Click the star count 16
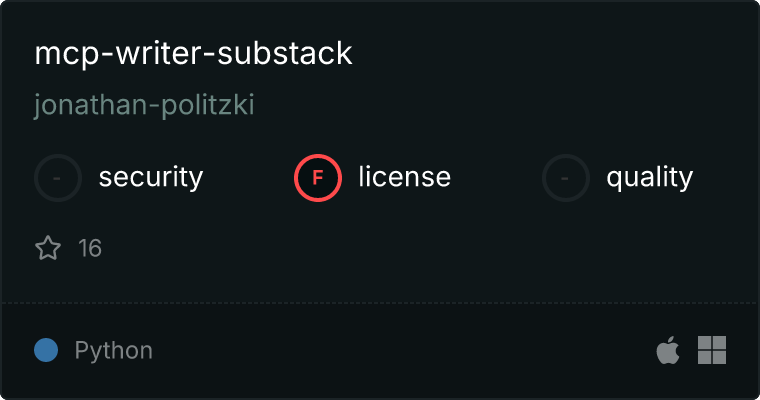The width and height of the screenshot is (760, 400). [x=90, y=248]
